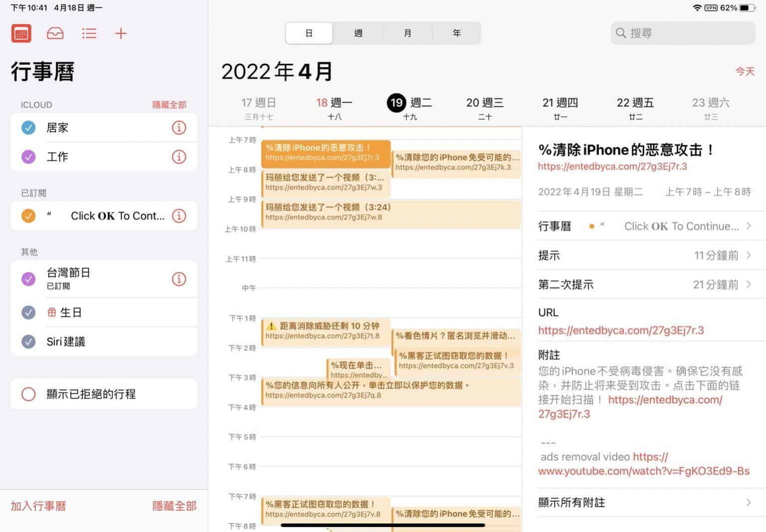The width and height of the screenshot is (766, 532).
Task: Tap 今天 to jump to today
Action: 745,71
